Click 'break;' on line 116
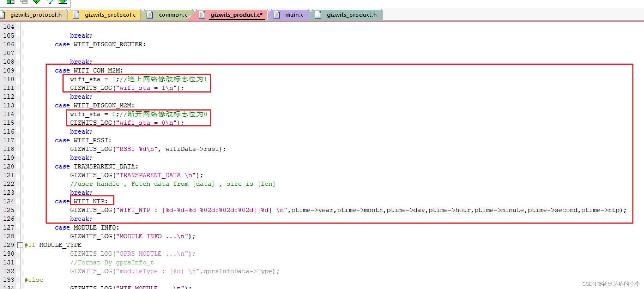The image size is (644, 289). (x=81, y=131)
